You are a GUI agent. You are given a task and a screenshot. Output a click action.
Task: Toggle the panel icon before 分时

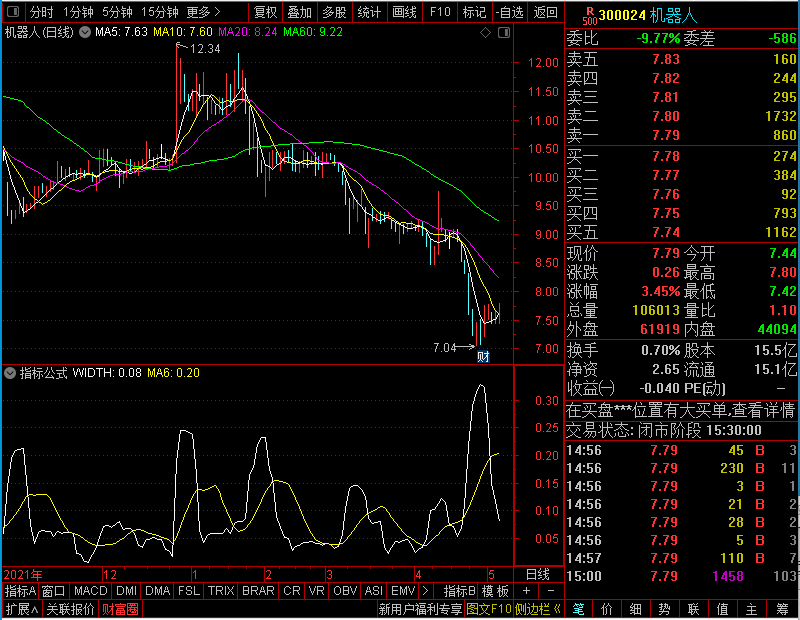(x=13, y=11)
